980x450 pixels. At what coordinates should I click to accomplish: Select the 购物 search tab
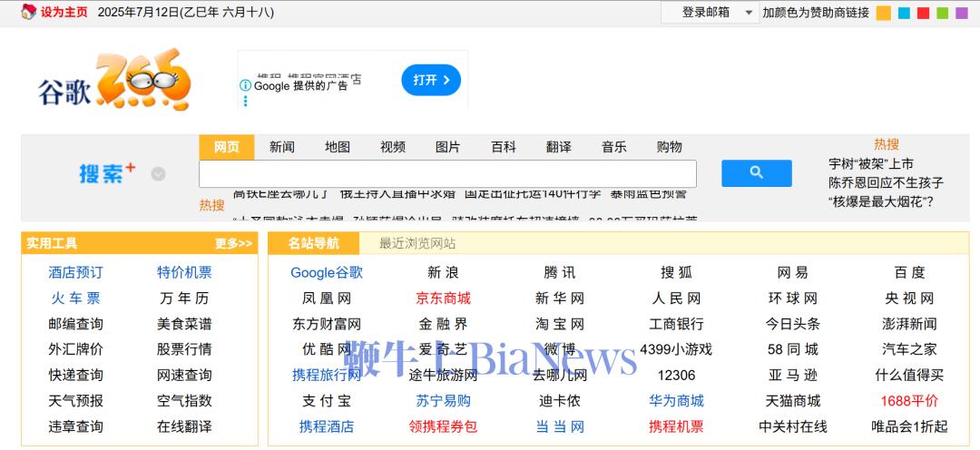(670, 147)
